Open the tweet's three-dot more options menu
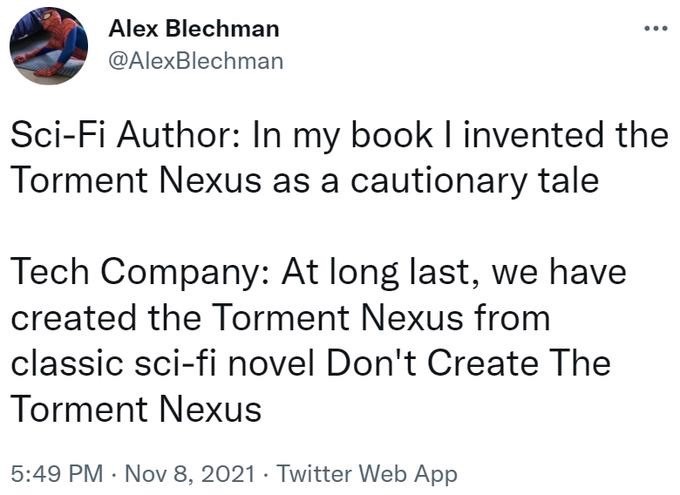 click(x=655, y=28)
